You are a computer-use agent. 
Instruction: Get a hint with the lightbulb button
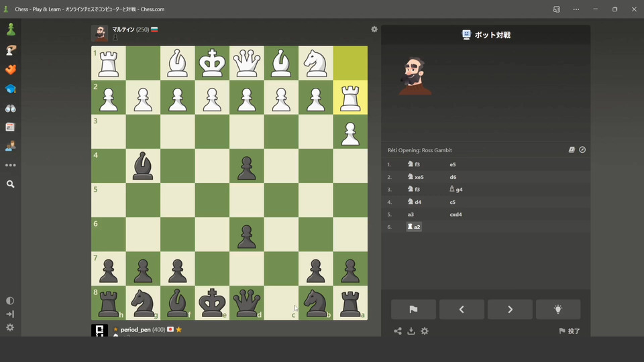[558, 310]
